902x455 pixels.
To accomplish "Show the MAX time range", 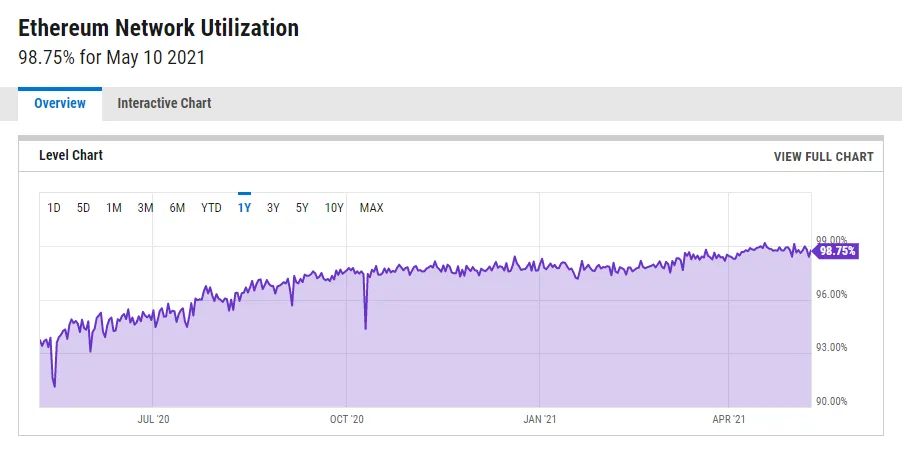I will pos(372,208).
